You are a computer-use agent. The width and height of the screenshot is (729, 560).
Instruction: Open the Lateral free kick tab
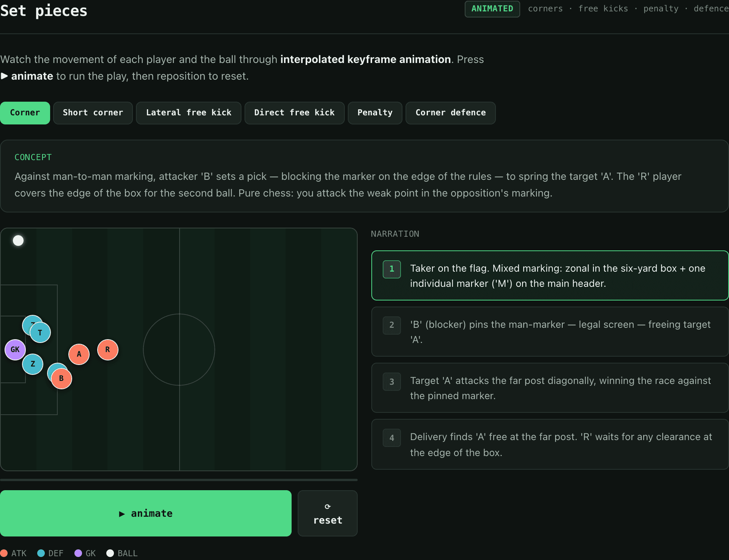[189, 113]
